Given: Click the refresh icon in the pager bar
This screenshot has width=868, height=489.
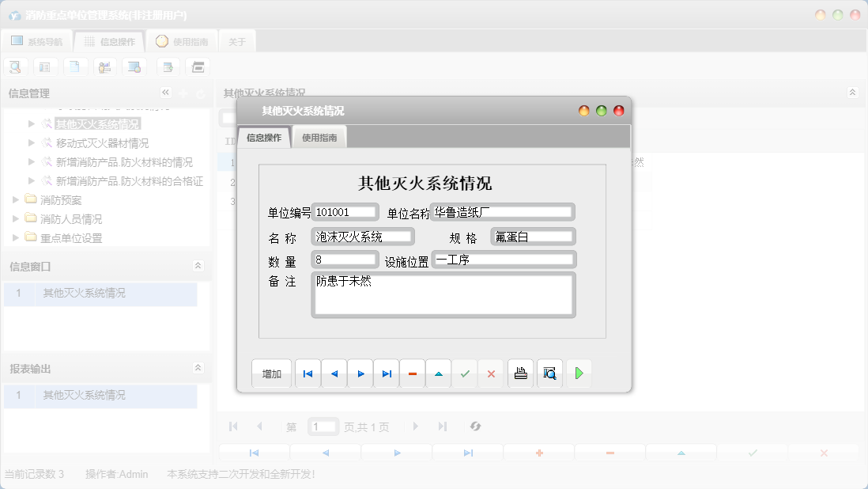Looking at the screenshot, I should pyautogui.click(x=475, y=426).
